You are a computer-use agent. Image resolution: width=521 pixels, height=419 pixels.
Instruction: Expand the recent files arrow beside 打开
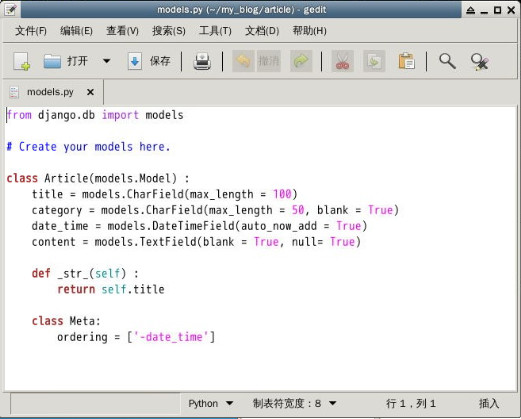coord(106,61)
